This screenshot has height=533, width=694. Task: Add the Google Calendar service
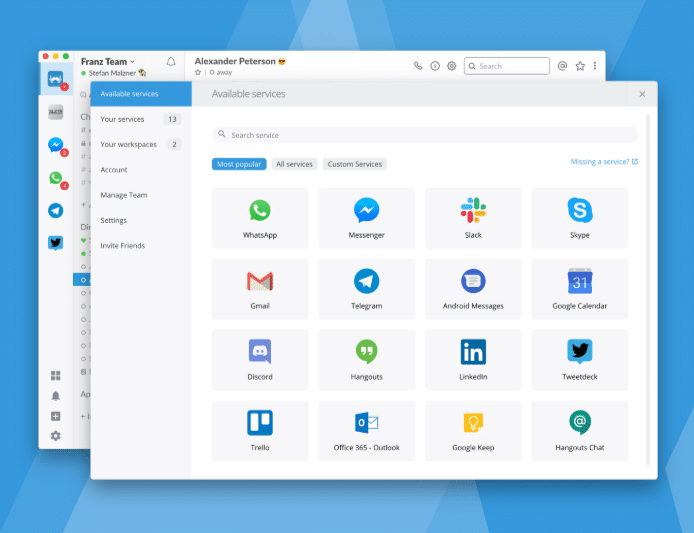point(580,289)
